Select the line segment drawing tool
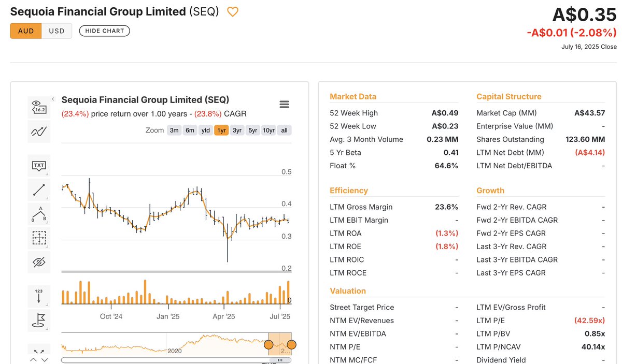The height and width of the screenshot is (364, 622). [x=39, y=190]
